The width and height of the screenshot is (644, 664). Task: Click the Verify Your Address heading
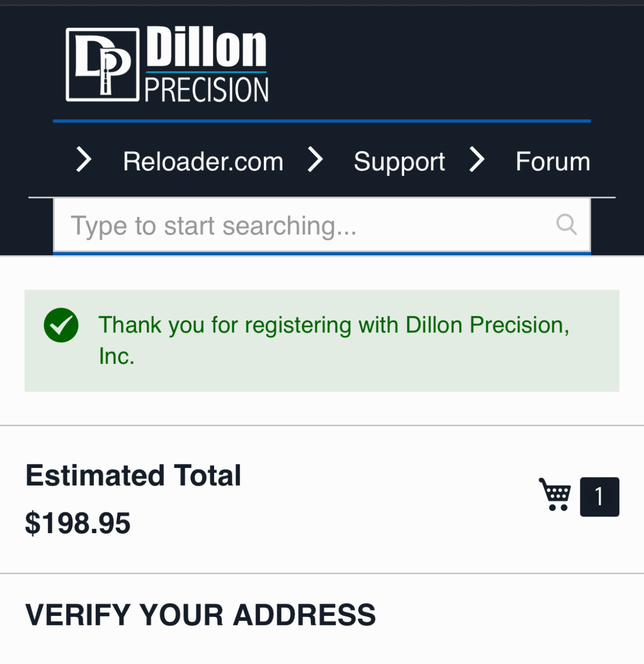click(x=201, y=615)
